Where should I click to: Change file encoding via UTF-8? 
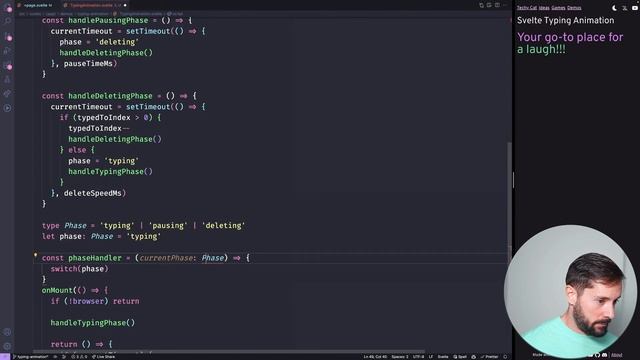[418, 357]
